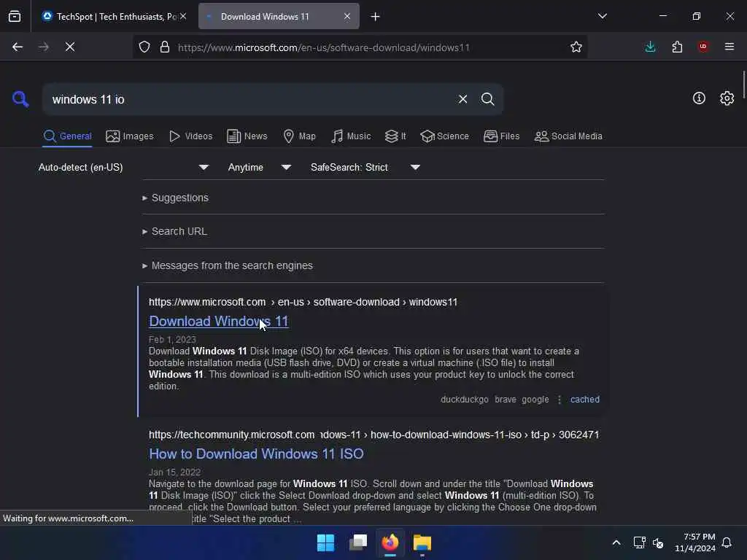Open network status tray icon
The height and width of the screenshot is (560, 747).
point(639,542)
